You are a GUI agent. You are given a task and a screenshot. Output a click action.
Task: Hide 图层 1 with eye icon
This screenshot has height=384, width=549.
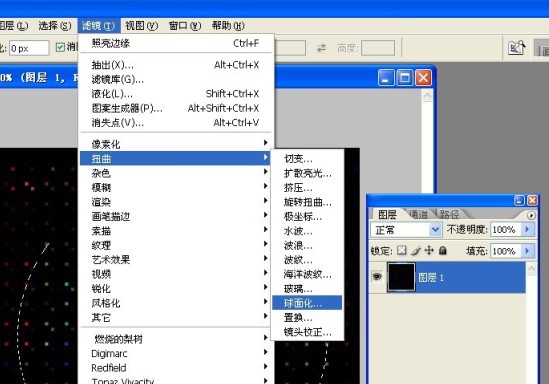377,277
